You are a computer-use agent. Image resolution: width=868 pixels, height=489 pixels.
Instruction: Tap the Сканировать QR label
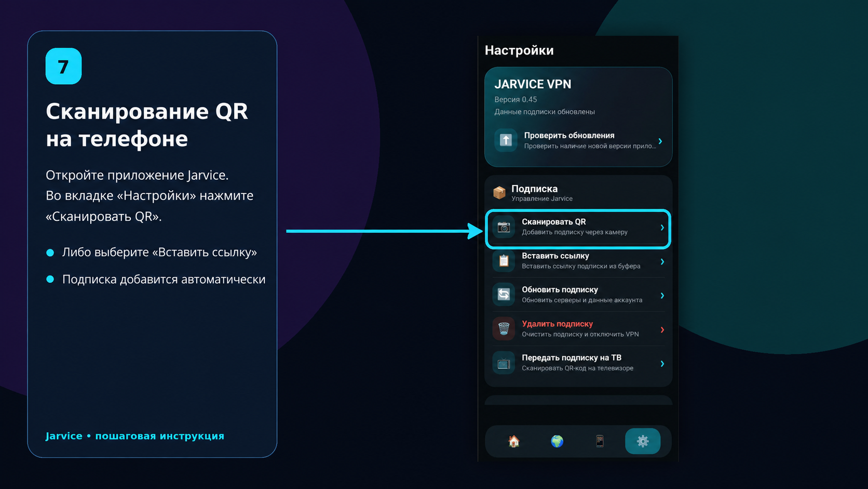(554, 222)
